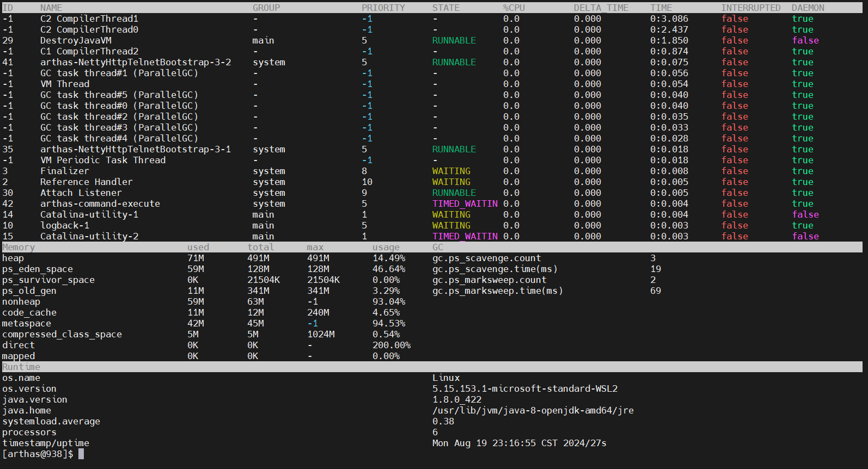Image resolution: width=868 pixels, height=469 pixels.
Task: Click the gc.ps_marksweep.time(ms) label
Action: pyautogui.click(x=497, y=291)
